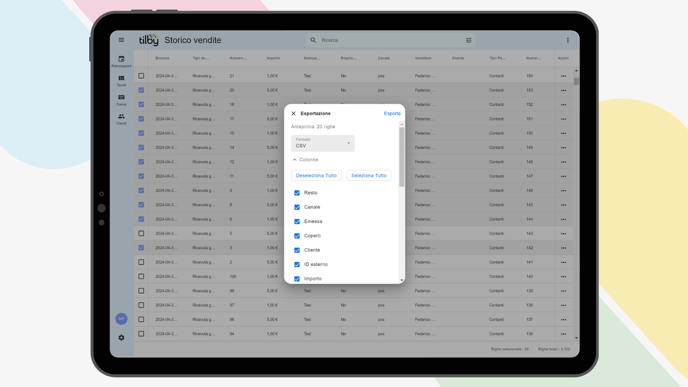688x387 pixels.
Task: Click the dialog's vertical scrollbar thumb
Action: 401,157
